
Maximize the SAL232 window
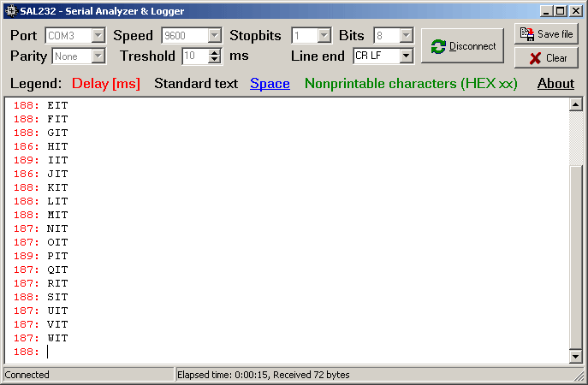tap(561, 11)
